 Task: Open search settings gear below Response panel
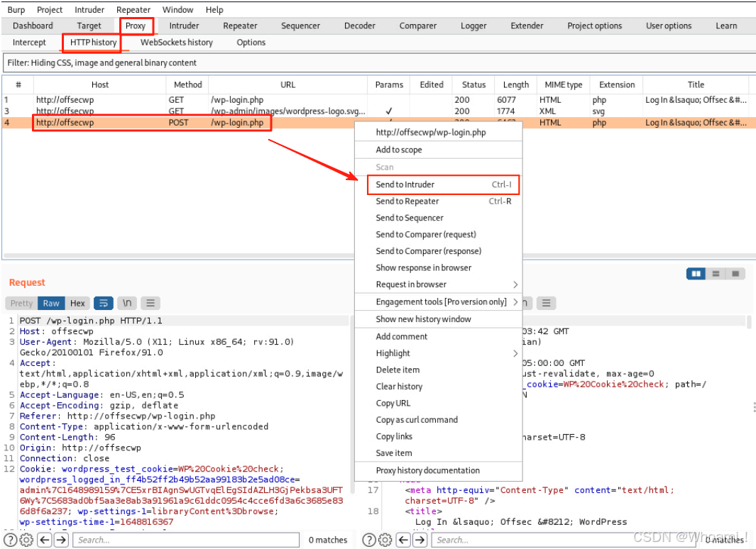385,540
